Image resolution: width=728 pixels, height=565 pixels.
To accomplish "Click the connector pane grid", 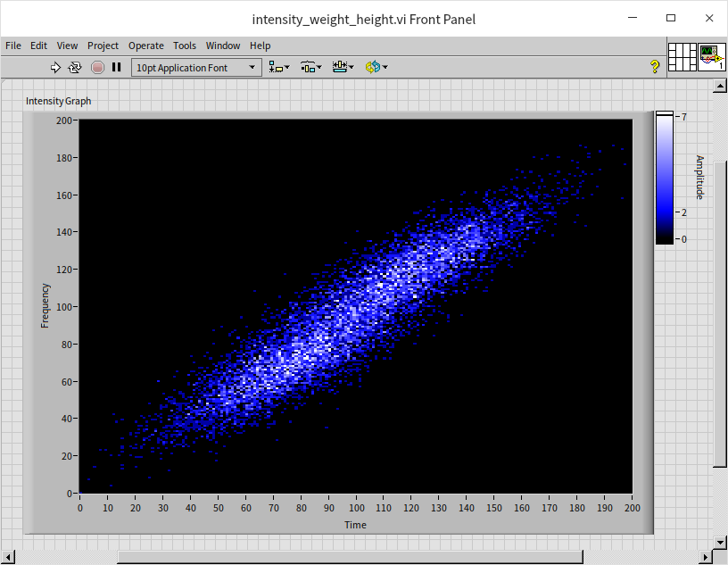I will [x=682, y=57].
